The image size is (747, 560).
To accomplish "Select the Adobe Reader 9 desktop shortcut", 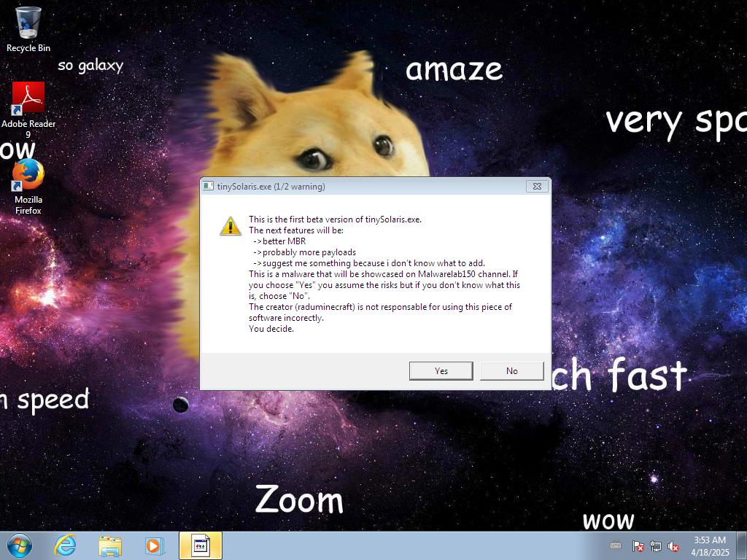I will coord(28,109).
